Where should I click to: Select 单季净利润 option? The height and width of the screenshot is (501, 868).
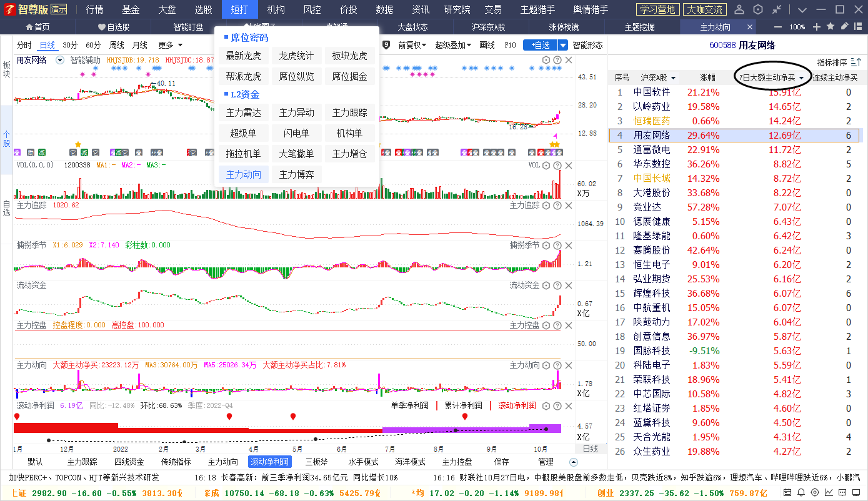[410, 405]
